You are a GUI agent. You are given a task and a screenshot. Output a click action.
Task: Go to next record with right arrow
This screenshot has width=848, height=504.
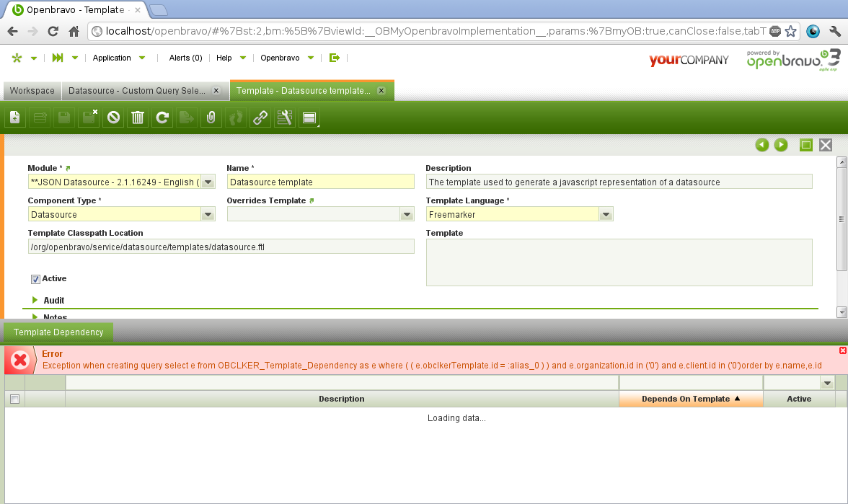(x=781, y=145)
